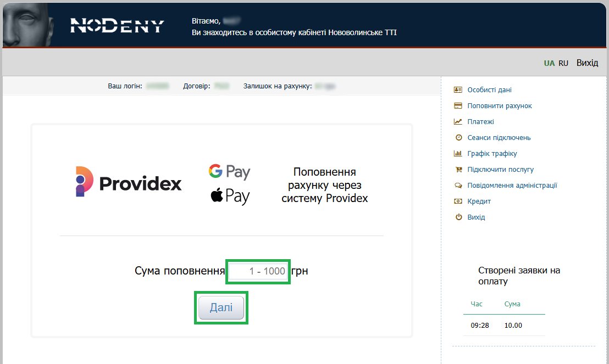Click the personal data card icon
Viewport: 609px width, 364px height.
pos(458,89)
